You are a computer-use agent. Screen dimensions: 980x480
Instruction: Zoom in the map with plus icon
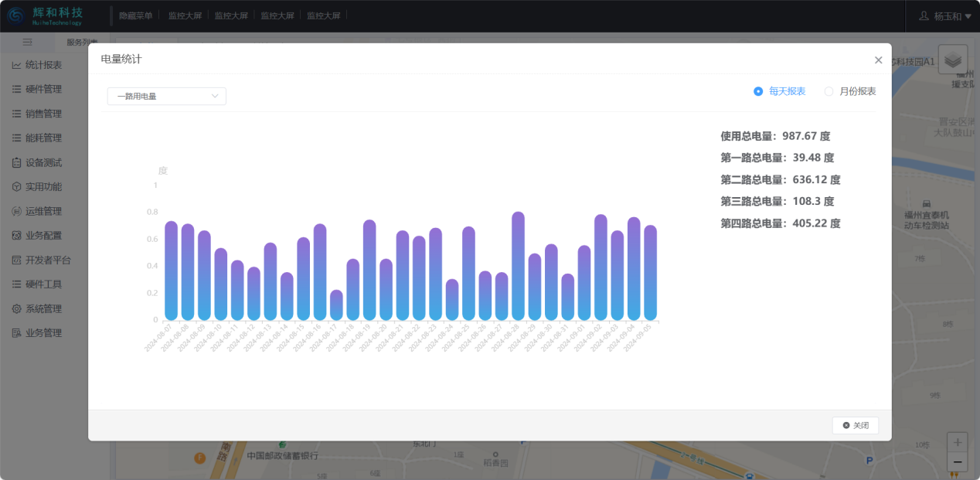tap(958, 443)
